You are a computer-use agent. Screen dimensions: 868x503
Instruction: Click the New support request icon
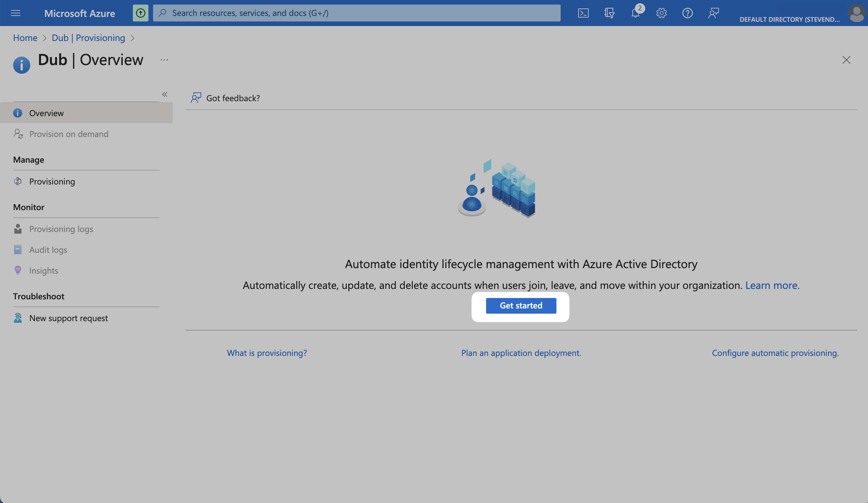(x=19, y=318)
